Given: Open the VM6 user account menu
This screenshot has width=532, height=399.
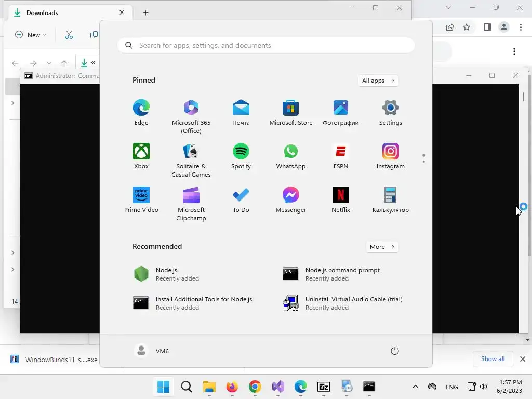Looking at the screenshot, I should (152, 351).
